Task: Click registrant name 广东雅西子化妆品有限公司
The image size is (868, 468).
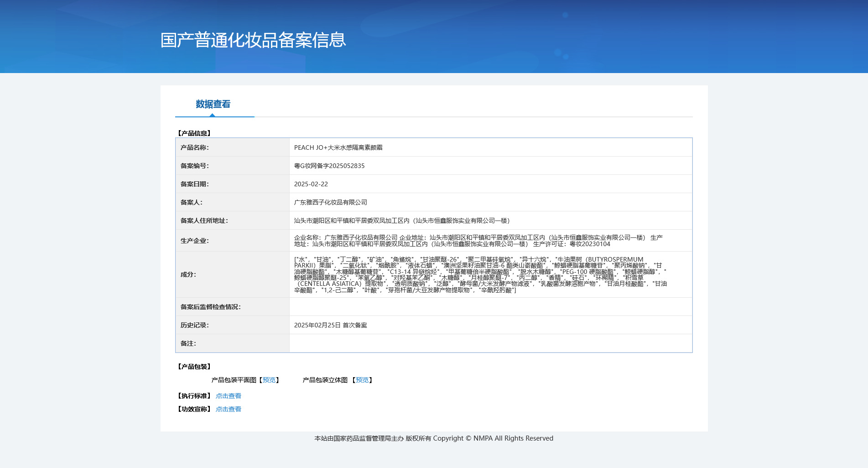Action: (330, 202)
